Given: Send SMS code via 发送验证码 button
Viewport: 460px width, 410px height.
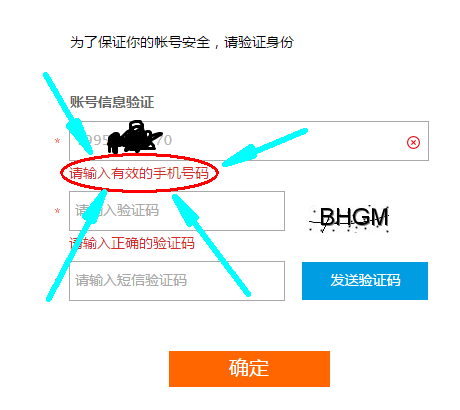Looking at the screenshot, I should pos(365,281).
